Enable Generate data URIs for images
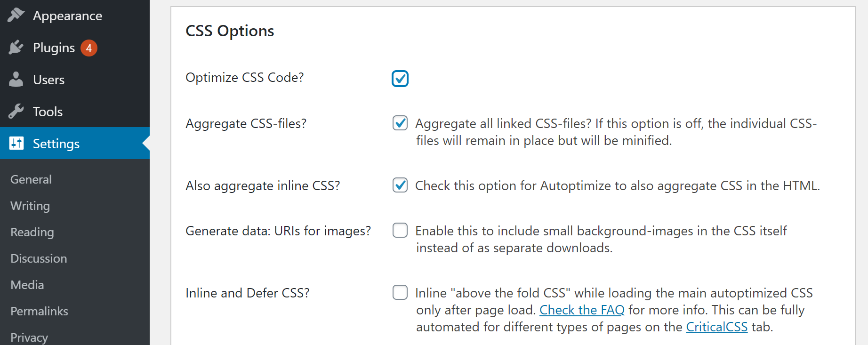 coord(400,231)
